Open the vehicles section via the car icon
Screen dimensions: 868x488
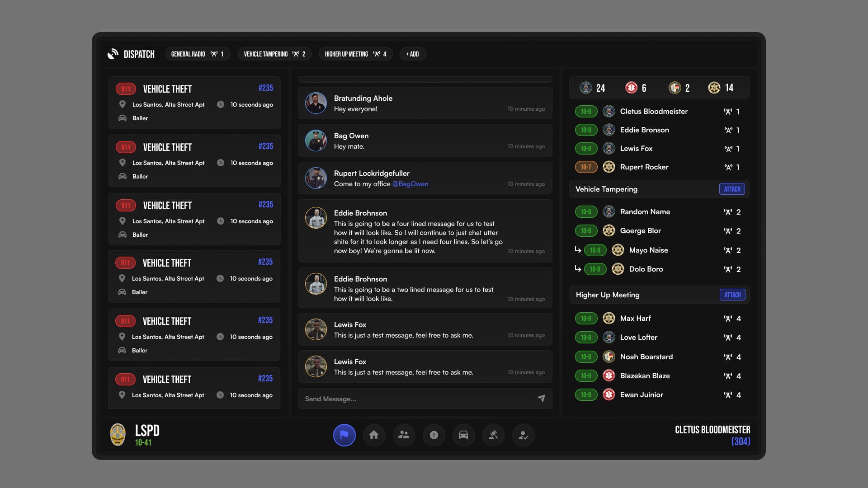(464, 435)
